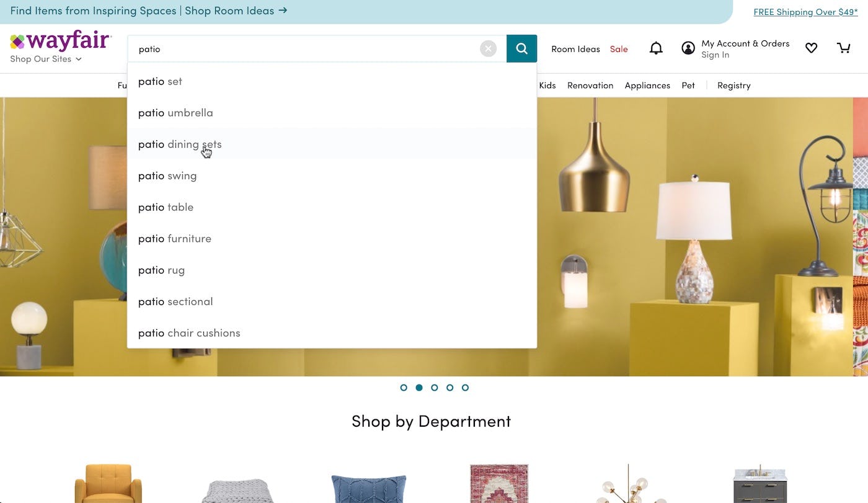Image resolution: width=868 pixels, height=503 pixels.
Task: Select the fifth carousel slide dot
Action: coord(465,388)
